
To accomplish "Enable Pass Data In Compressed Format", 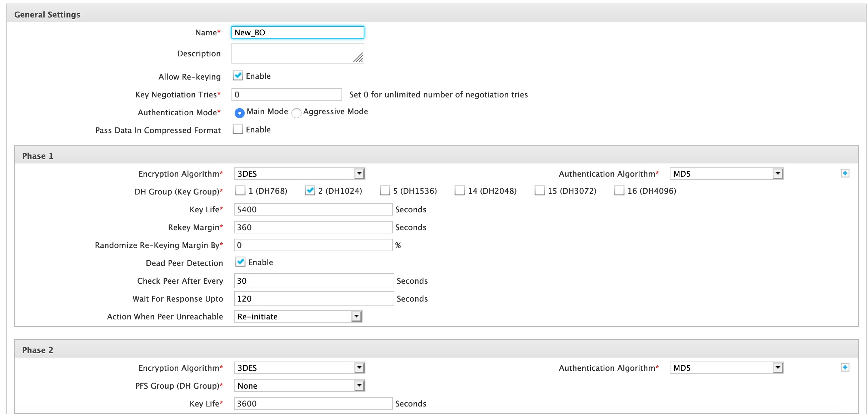I will coord(238,129).
